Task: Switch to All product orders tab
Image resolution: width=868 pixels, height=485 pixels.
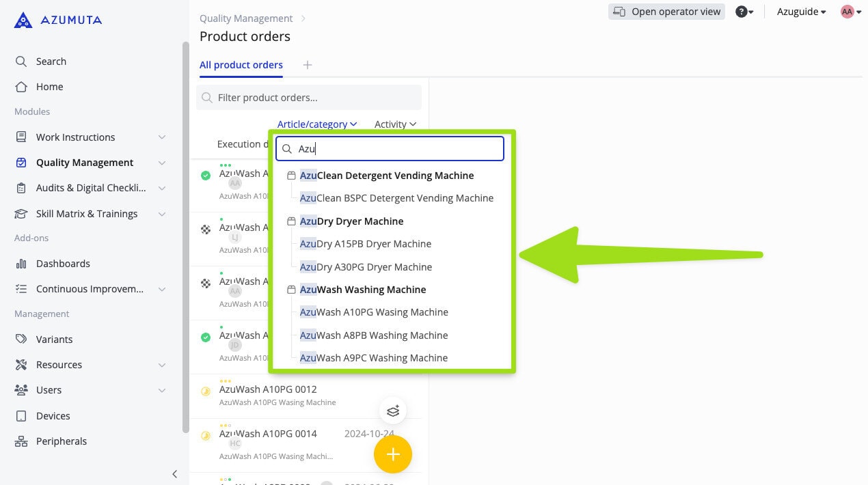Action: (241, 65)
